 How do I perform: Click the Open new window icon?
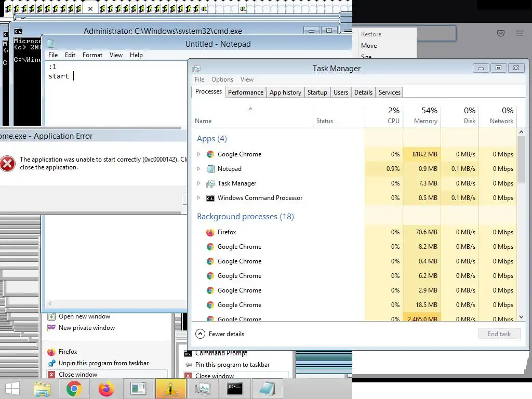pos(51,316)
